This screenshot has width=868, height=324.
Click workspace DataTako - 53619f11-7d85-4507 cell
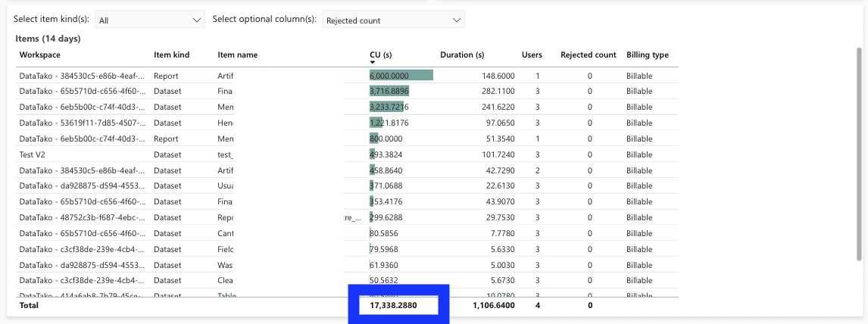pos(83,122)
